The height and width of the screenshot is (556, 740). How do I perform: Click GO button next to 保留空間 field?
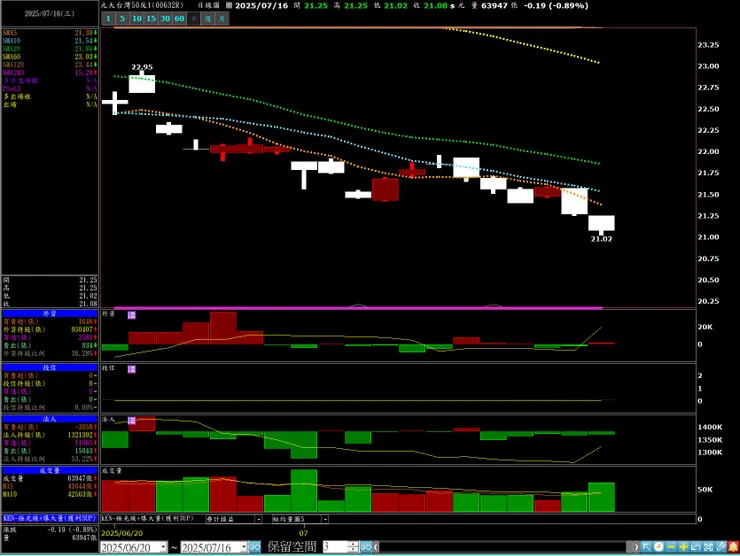point(366,547)
